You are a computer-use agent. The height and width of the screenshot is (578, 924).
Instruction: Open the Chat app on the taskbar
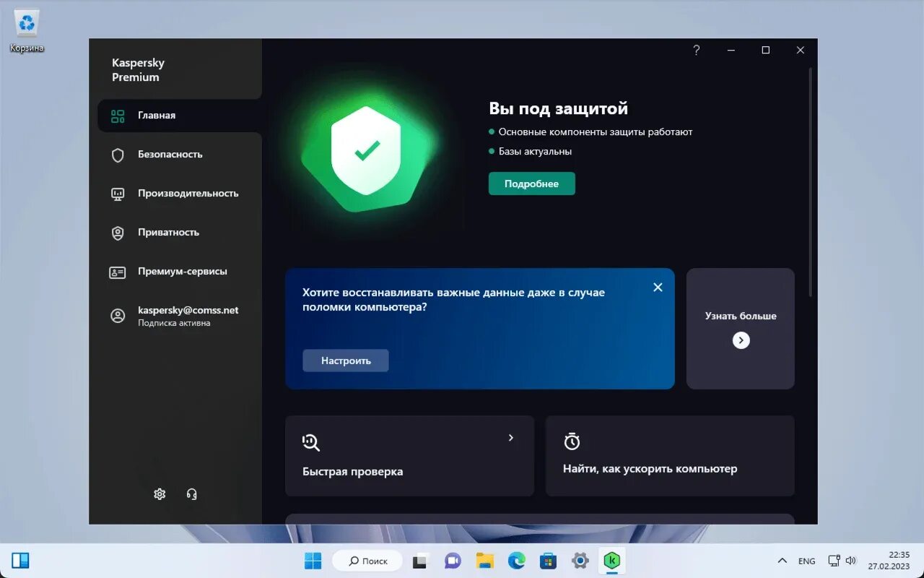[x=453, y=561]
